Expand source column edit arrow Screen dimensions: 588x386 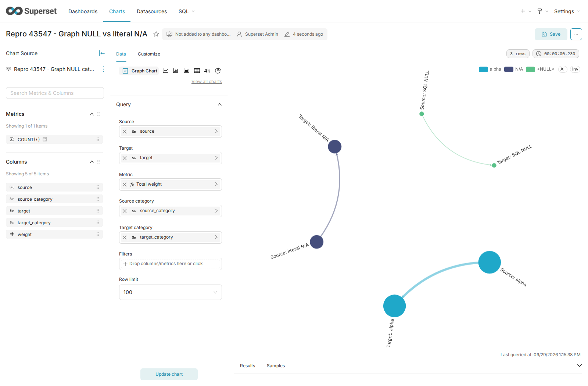click(x=216, y=131)
